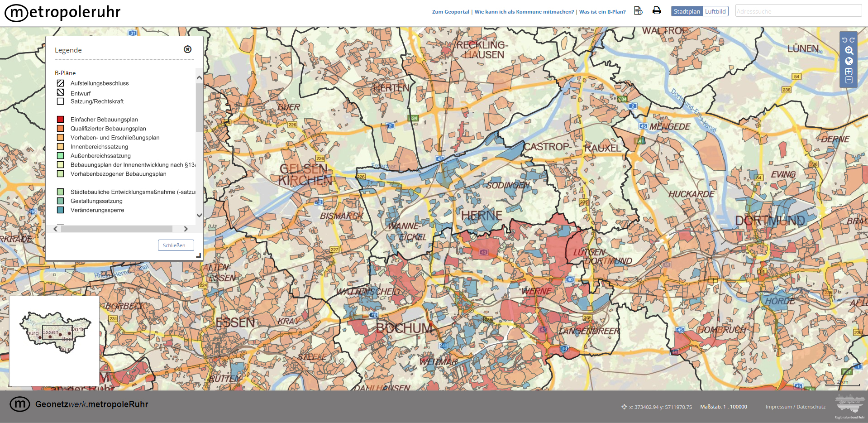The width and height of the screenshot is (868, 423).
Task: Click into the Adresssuche search field
Action: 798,11
